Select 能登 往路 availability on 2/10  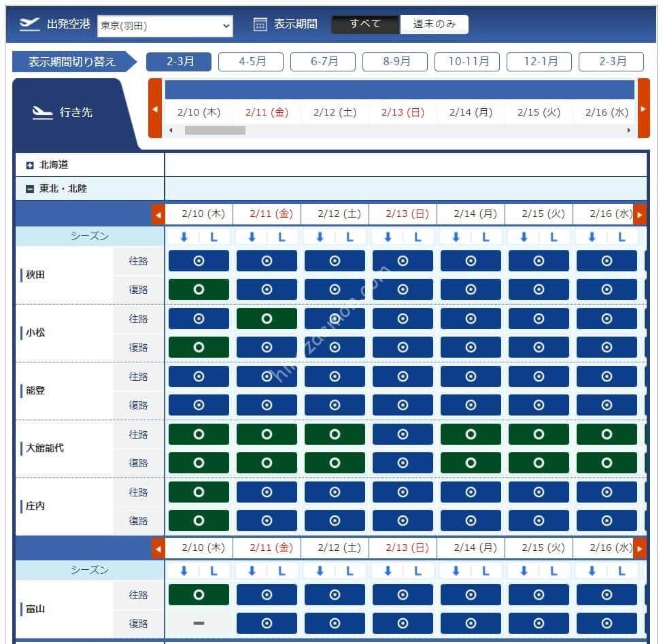tap(199, 377)
